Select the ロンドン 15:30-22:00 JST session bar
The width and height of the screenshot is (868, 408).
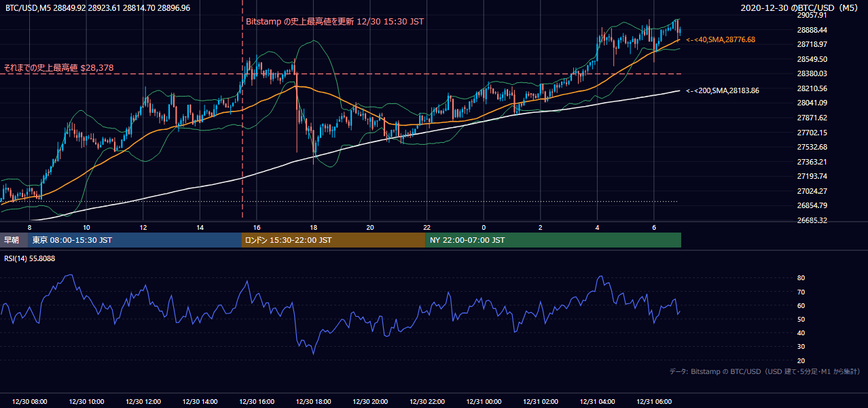click(333, 240)
